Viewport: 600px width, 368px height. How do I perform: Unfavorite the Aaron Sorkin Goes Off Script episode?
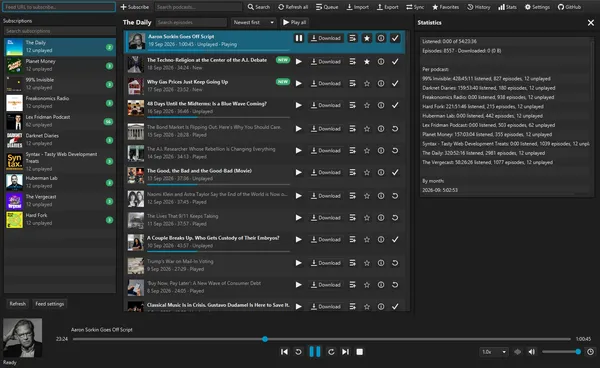pos(367,38)
